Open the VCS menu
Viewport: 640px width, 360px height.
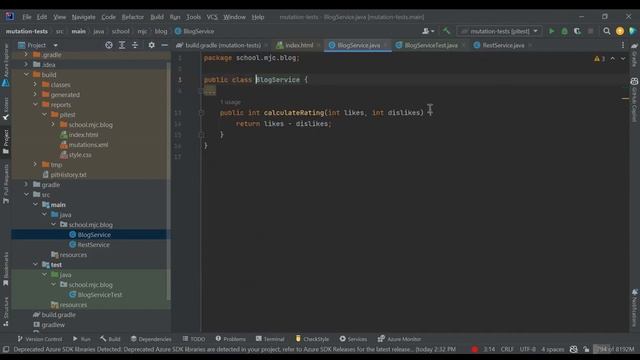pos(212,17)
